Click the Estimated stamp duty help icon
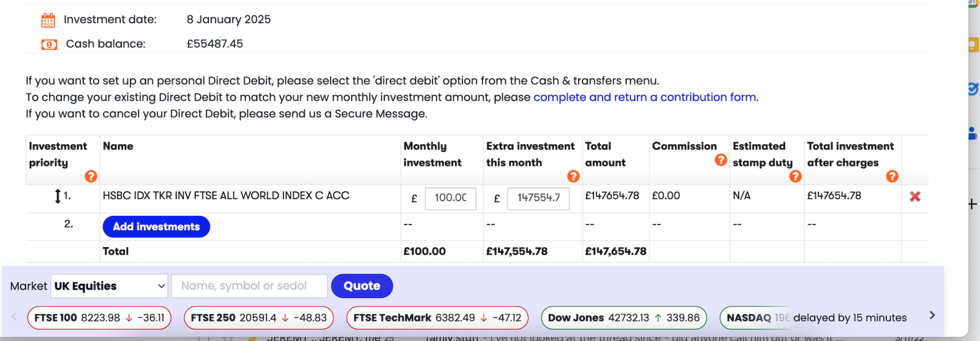Screen dimensions: 980x341 pyautogui.click(x=795, y=176)
